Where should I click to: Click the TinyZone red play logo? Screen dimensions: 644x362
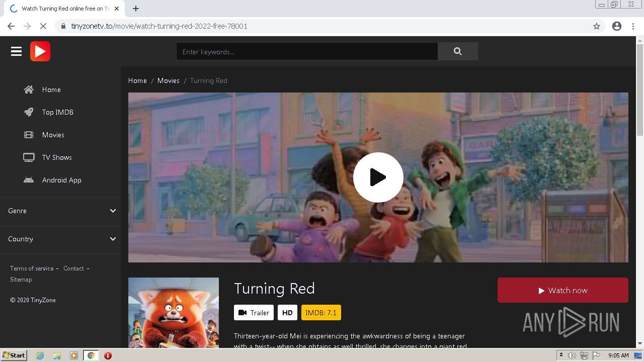click(x=40, y=51)
